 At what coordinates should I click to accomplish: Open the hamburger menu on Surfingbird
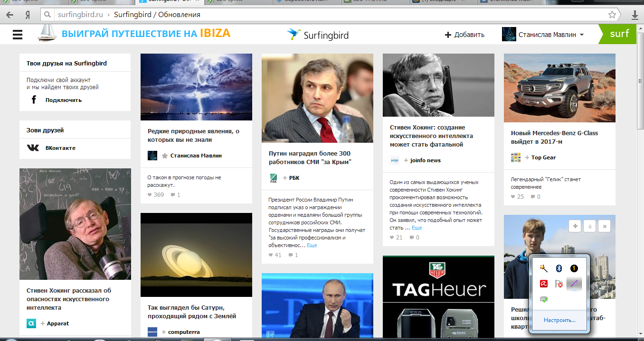tap(18, 34)
